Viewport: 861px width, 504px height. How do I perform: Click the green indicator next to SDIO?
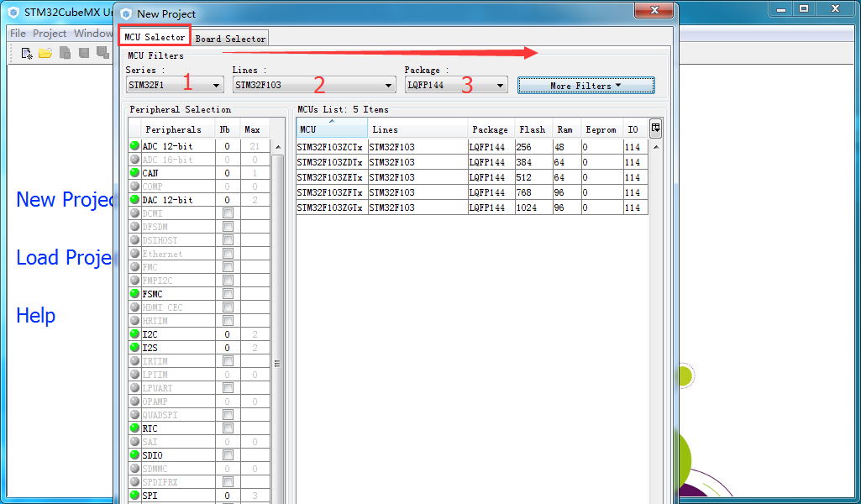[x=134, y=455]
